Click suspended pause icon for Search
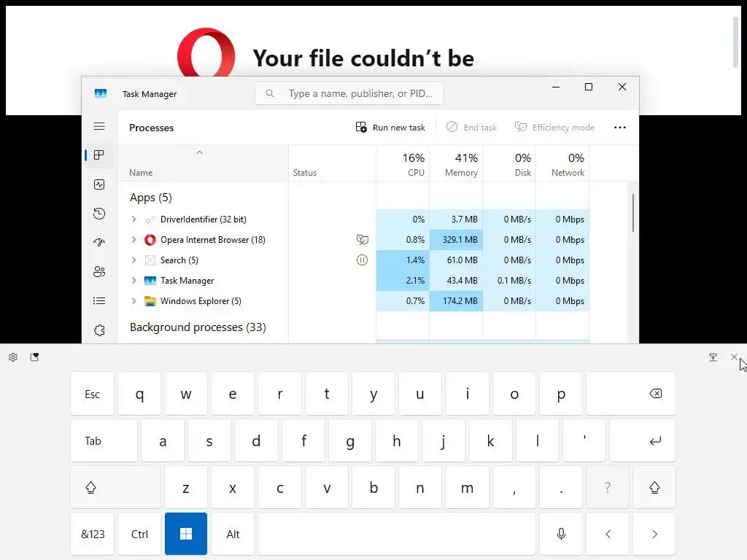 pyautogui.click(x=362, y=260)
